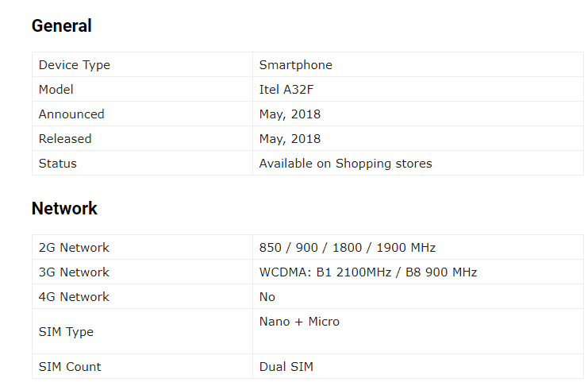Click Available on Shopping stores text

tap(345, 164)
